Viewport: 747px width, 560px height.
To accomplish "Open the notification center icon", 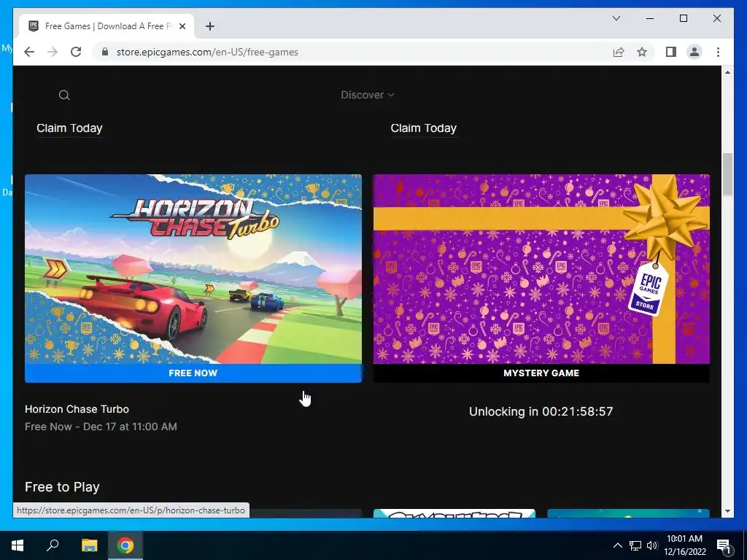I will [x=724, y=545].
